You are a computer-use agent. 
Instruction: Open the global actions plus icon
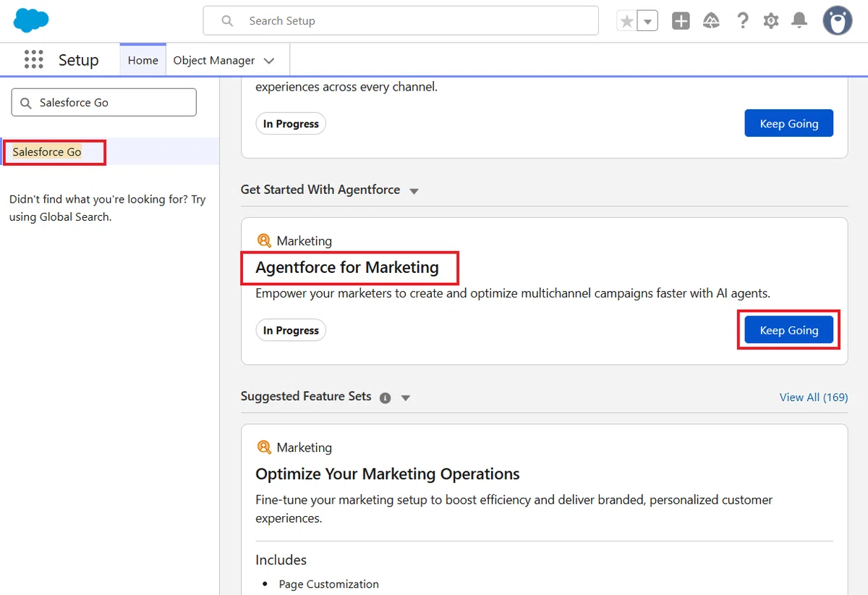point(681,21)
